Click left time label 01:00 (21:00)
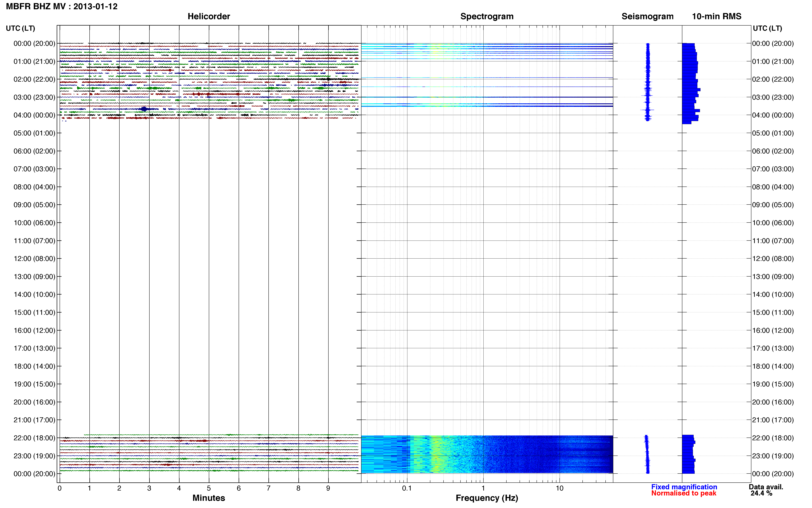This screenshot has height=508, width=812. pyautogui.click(x=34, y=62)
